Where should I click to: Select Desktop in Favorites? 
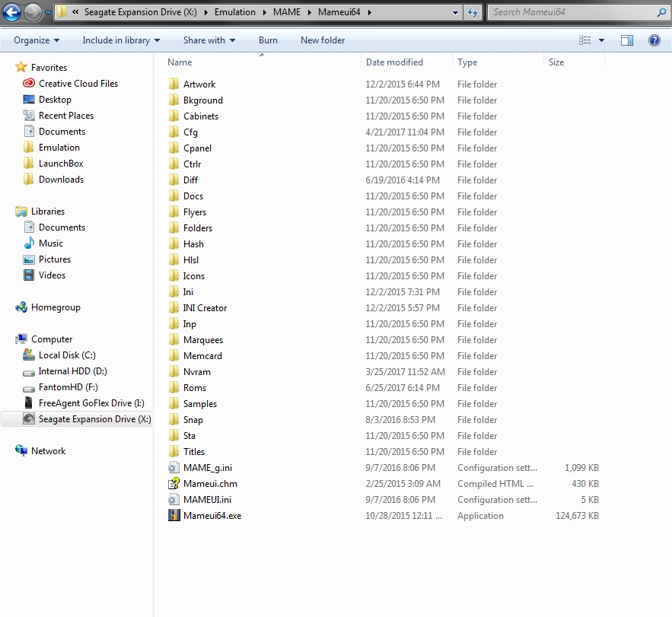(x=55, y=100)
